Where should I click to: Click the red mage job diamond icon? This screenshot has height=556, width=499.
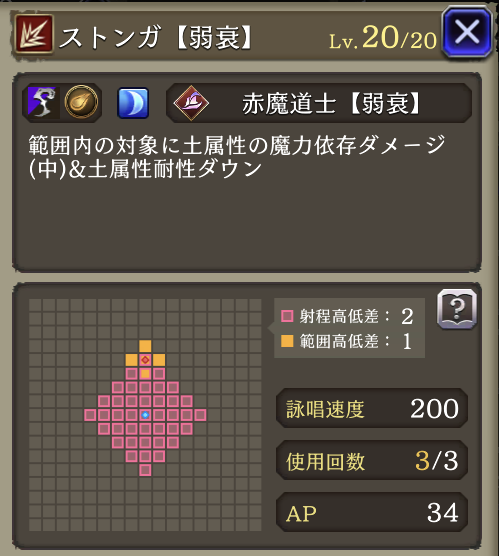coord(191,103)
